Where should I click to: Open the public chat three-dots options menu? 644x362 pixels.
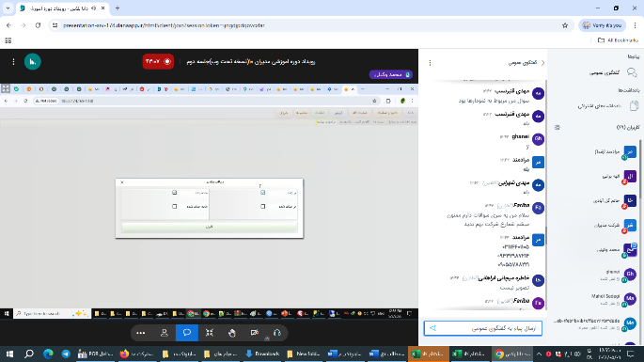pyautogui.click(x=430, y=63)
